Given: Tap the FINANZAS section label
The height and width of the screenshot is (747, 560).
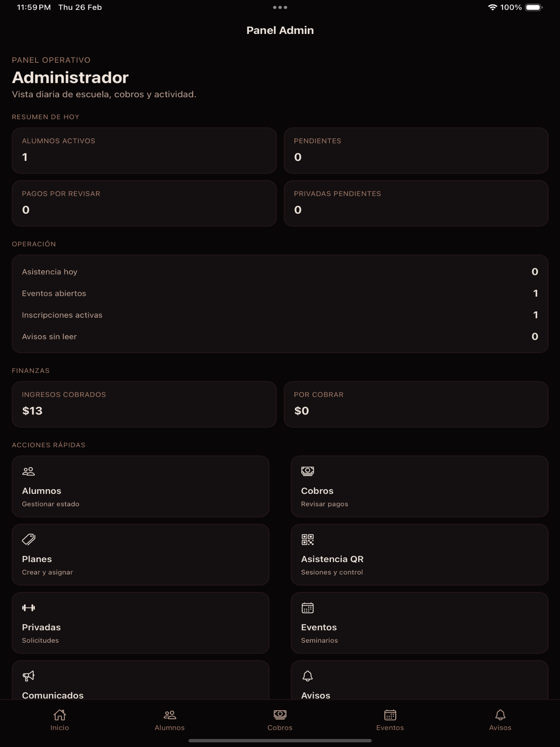Looking at the screenshot, I should tap(31, 371).
